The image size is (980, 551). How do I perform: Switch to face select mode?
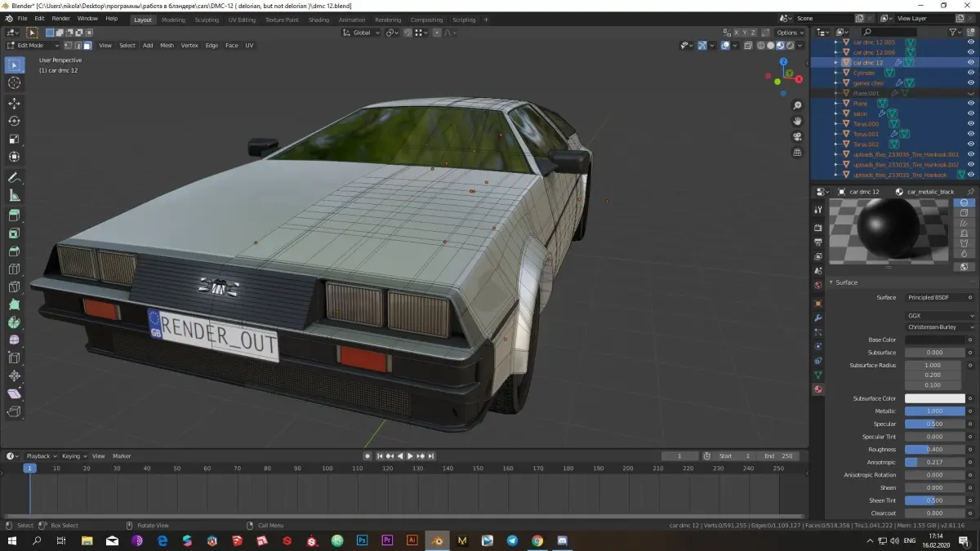[87, 46]
